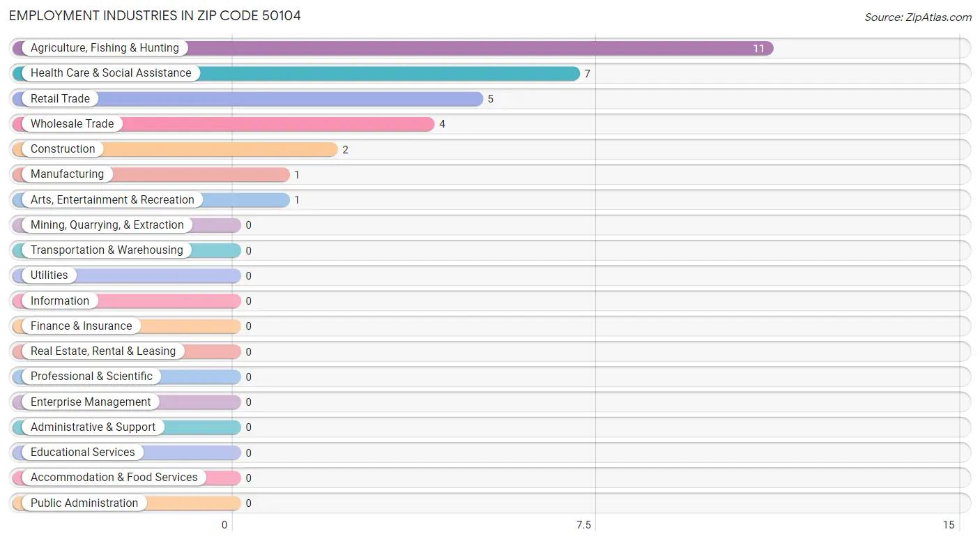
Task: Select the Administrative & Support label
Action: 93,427
